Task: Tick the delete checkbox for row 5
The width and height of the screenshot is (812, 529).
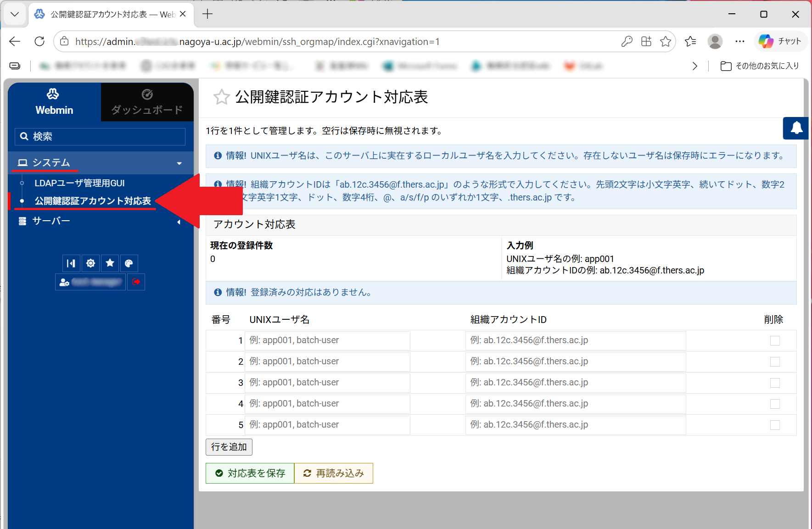Action: 775,425
